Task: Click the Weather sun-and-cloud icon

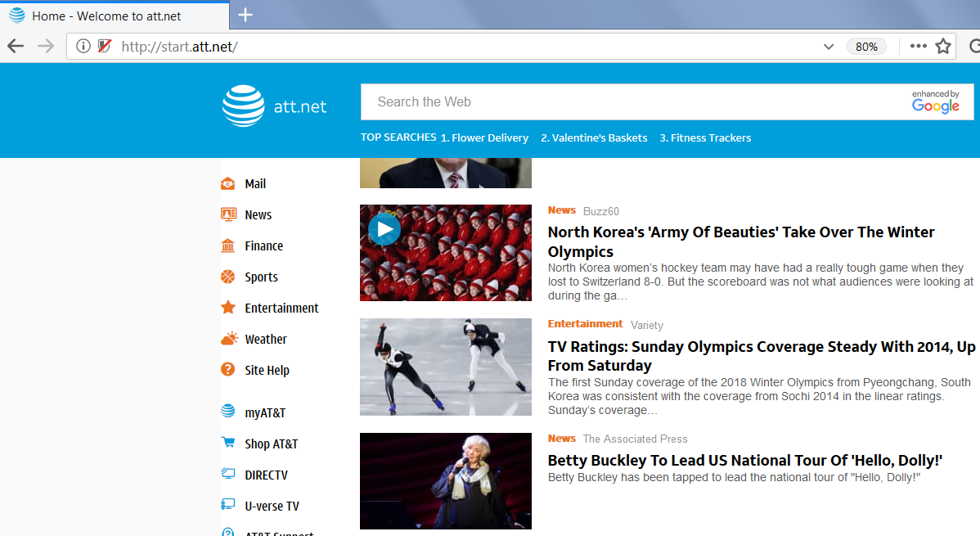Action: 229,338
